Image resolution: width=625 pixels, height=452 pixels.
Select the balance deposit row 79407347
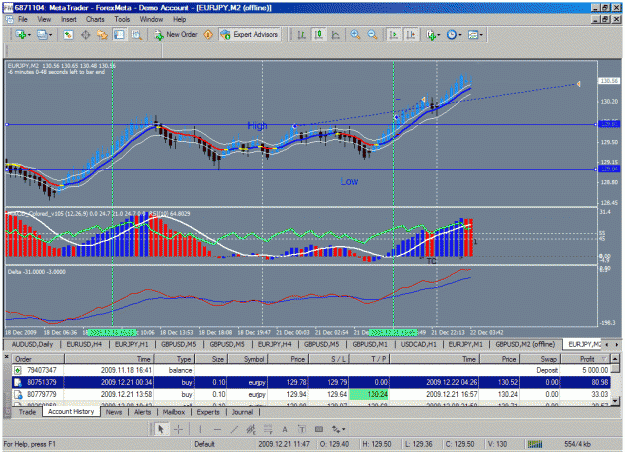[311, 370]
